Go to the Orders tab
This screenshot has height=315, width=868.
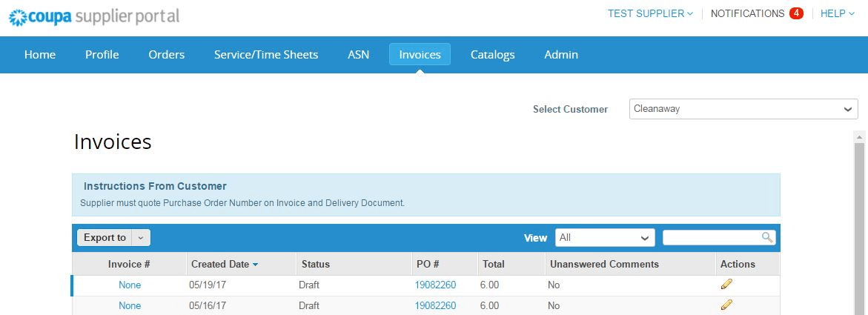[166, 54]
